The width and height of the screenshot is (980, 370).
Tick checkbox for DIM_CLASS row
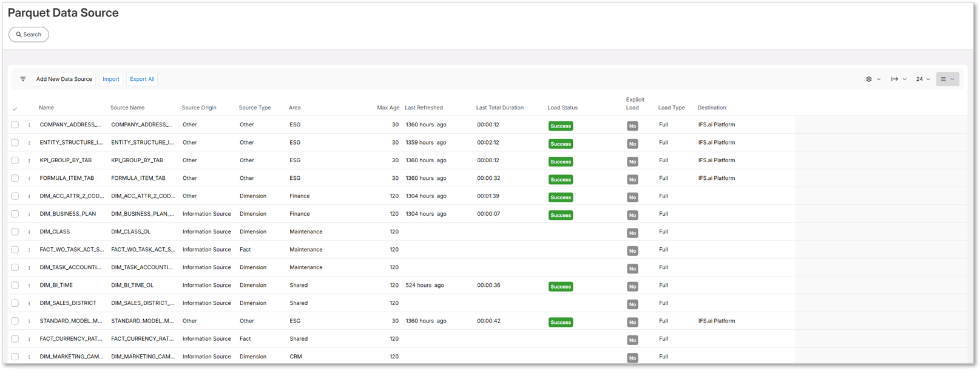click(15, 231)
